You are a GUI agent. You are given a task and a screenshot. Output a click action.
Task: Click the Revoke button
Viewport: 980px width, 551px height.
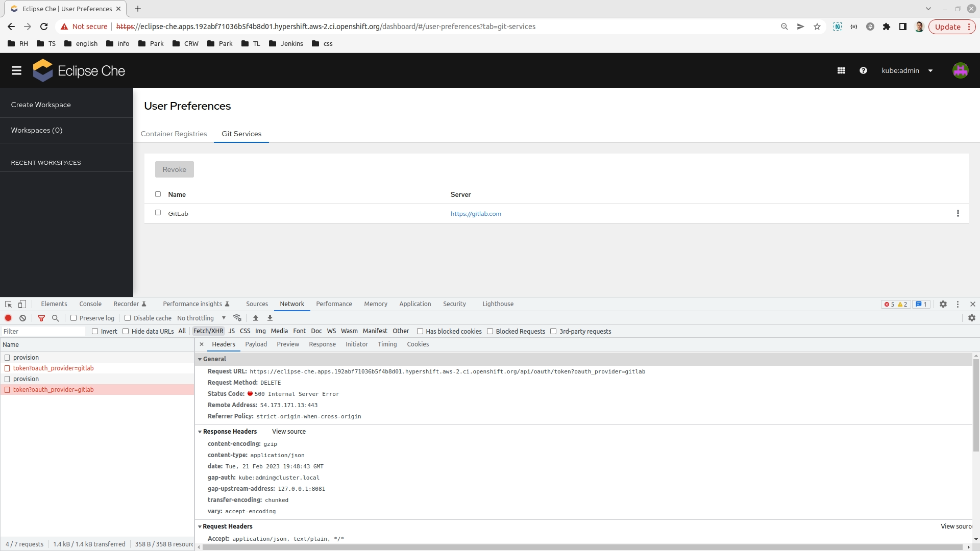[174, 169]
